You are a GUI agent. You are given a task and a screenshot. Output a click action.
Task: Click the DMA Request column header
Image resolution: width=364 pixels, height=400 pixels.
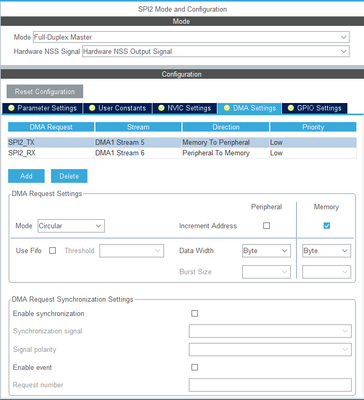point(51,127)
